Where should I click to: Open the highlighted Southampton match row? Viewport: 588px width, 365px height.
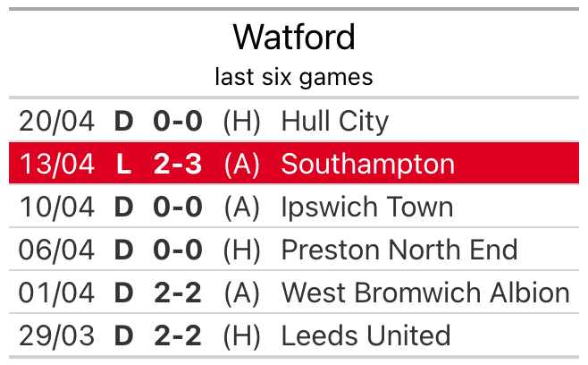pyautogui.click(x=294, y=164)
